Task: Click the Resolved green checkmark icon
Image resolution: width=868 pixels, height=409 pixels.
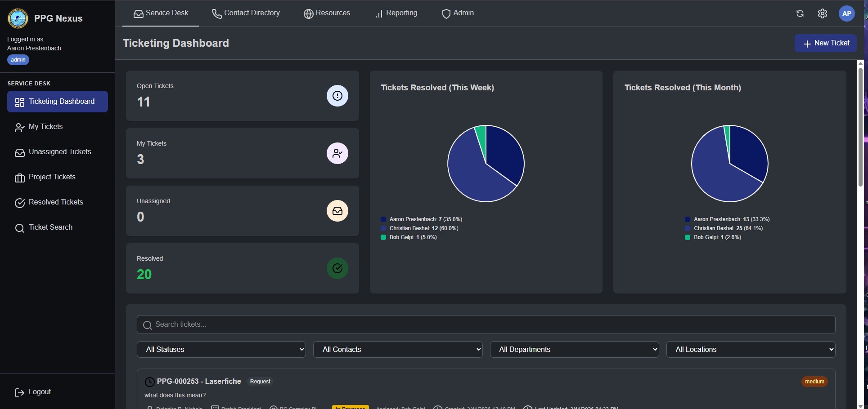Action: [x=337, y=268]
